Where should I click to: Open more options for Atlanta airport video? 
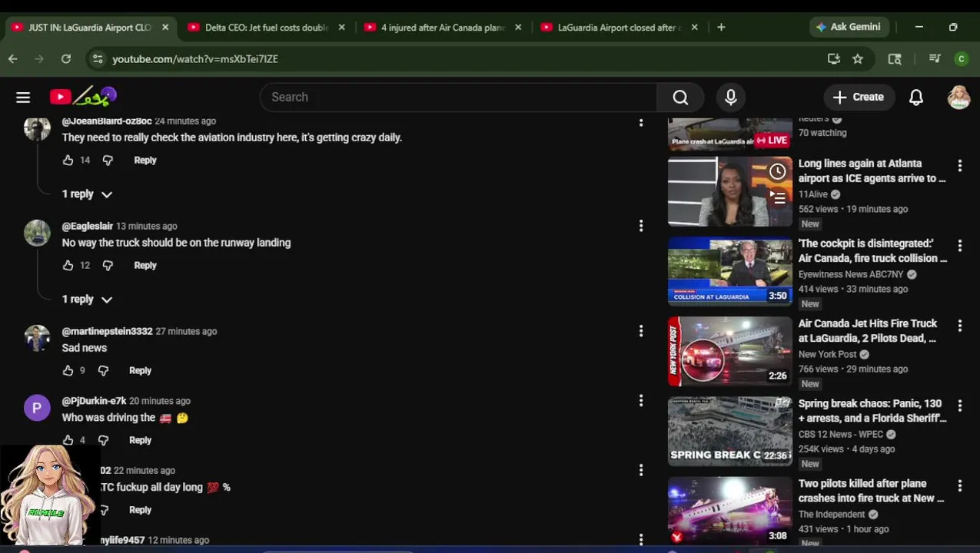[x=959, y=166]
